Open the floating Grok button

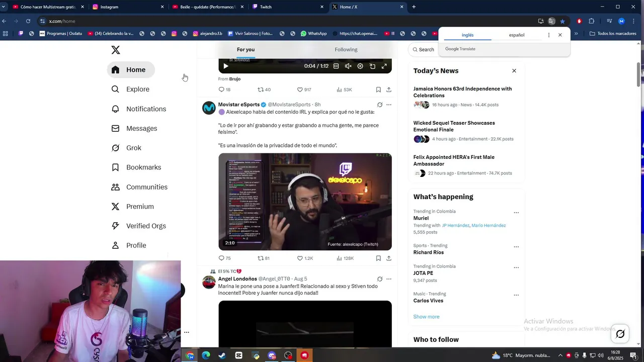click(620, 333)
